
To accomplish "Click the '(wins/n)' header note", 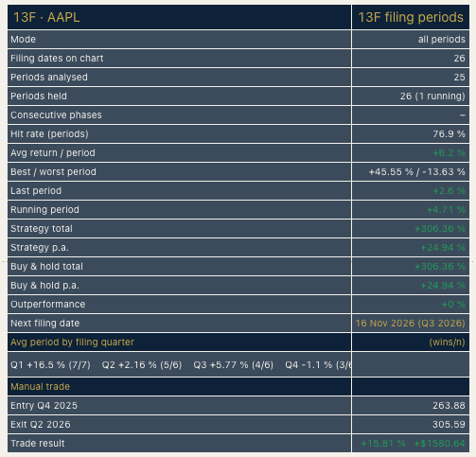I will (447, 343).
